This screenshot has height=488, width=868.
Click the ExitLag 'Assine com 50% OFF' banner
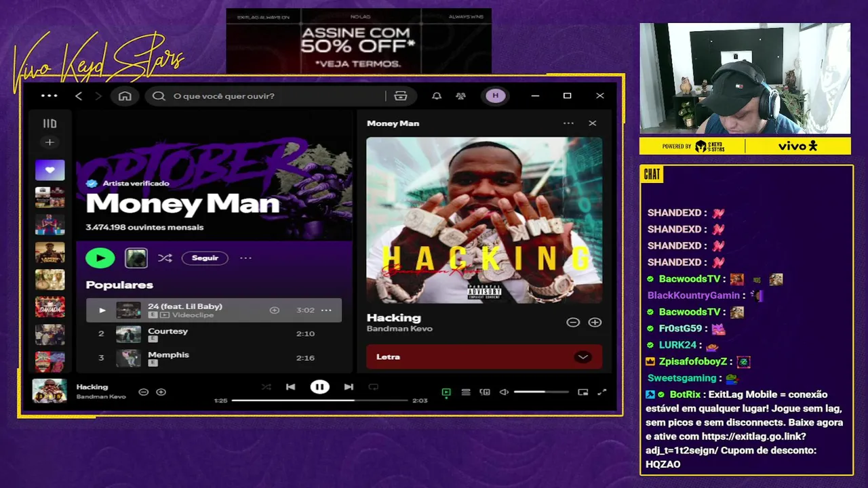click(359, 41)
